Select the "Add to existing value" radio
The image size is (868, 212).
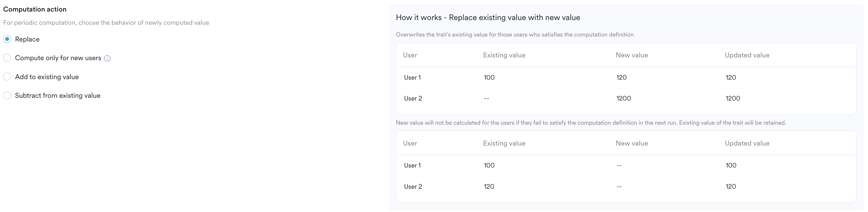(7, 77)
